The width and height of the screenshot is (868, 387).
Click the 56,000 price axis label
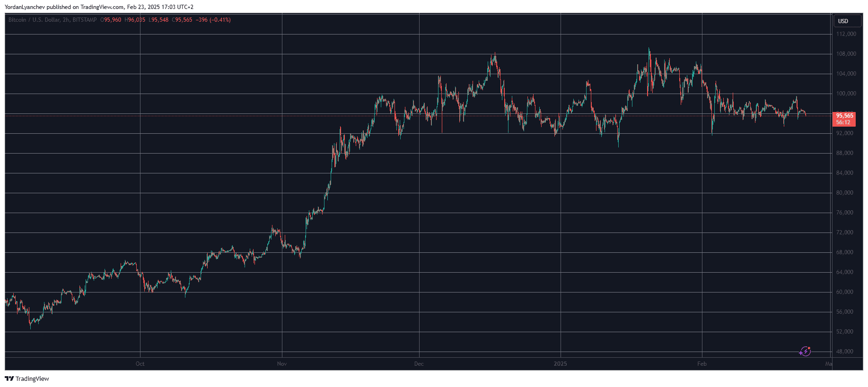(x=845, y=312)
